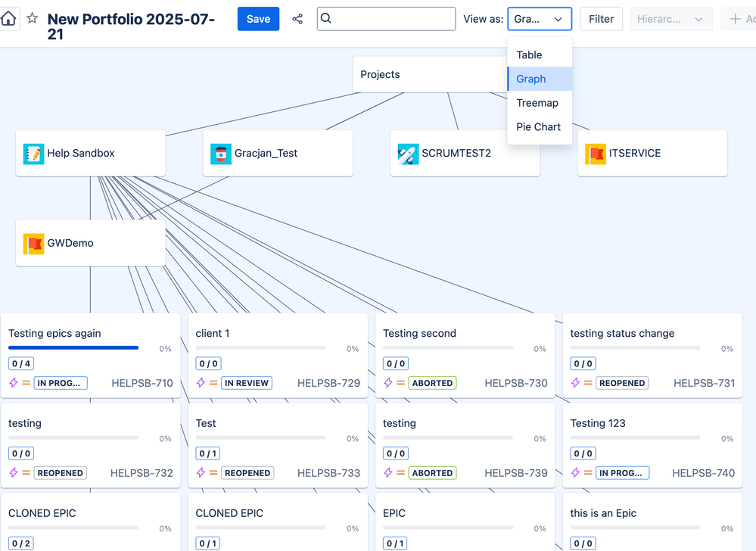Click IN PROG... status on HELPSB-710
756x551 pixels.
click(61, 383)
